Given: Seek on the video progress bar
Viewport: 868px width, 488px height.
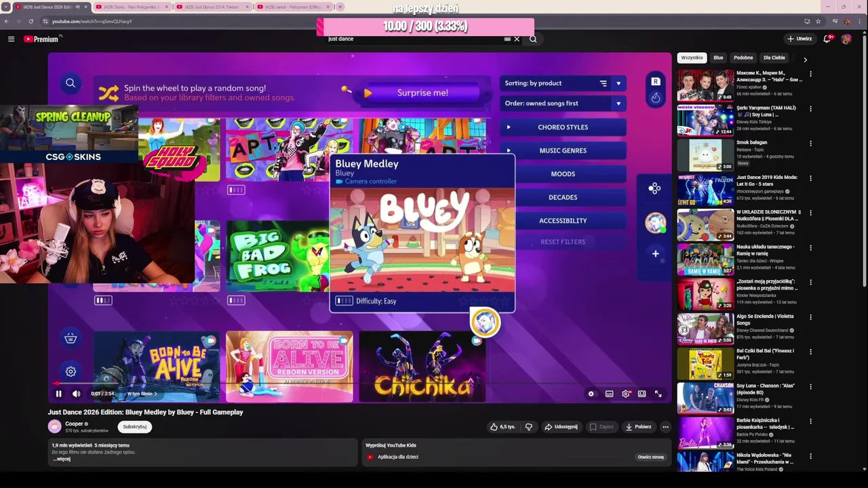Looking at the screenshot, I should click(x=359, y=384).
